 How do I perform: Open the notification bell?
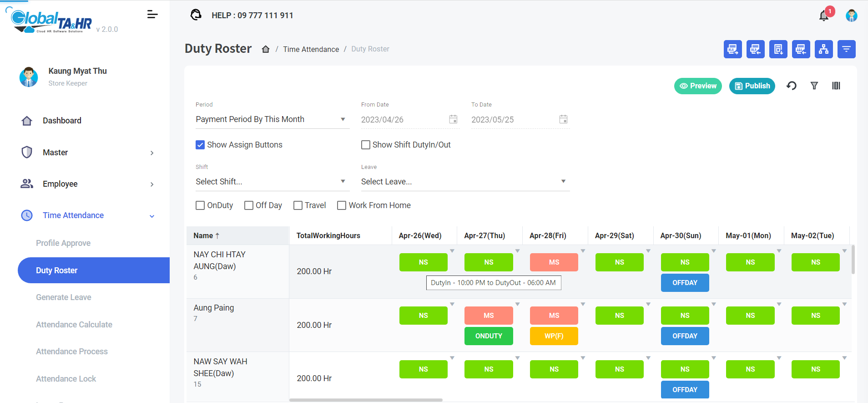tap(824, 16)
